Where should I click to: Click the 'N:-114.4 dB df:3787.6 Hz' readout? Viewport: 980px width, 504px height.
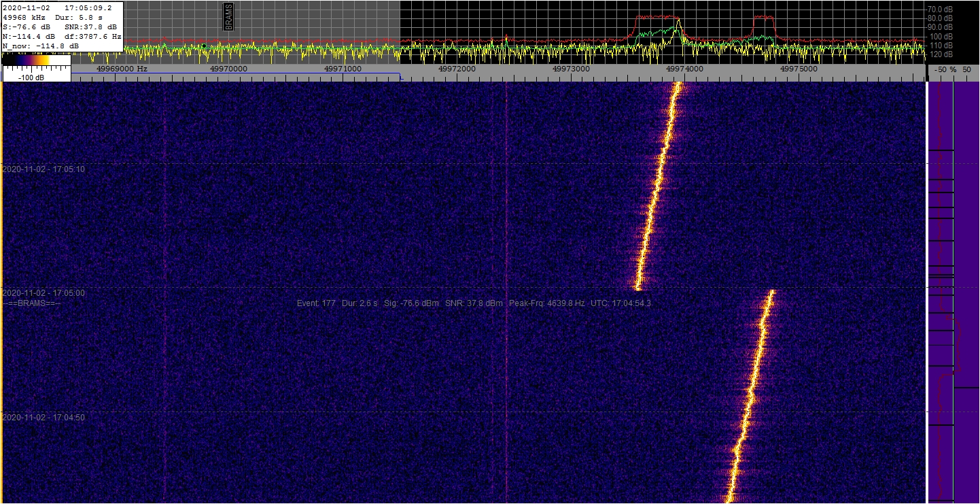(x=63, y=36)
